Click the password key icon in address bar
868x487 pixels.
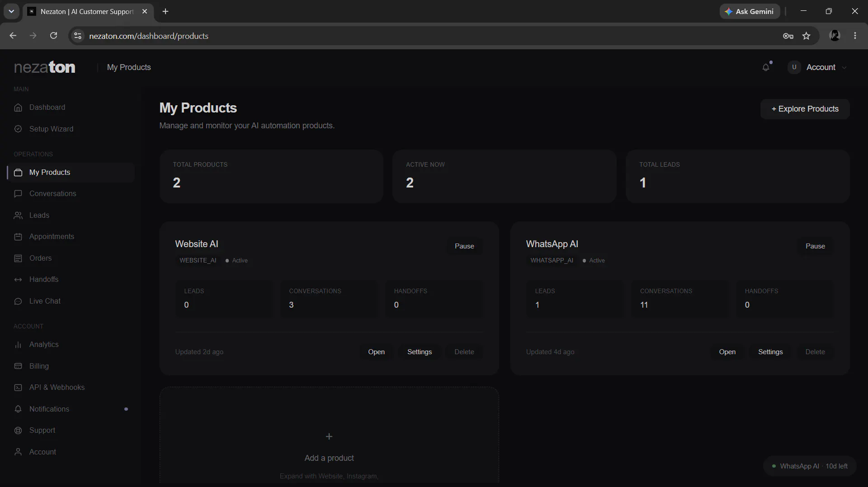pyautogui.click(x=788, y=36)
